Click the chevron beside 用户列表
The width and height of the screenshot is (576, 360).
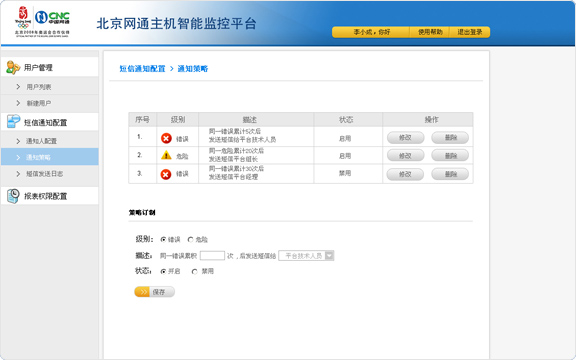[18, 87]
